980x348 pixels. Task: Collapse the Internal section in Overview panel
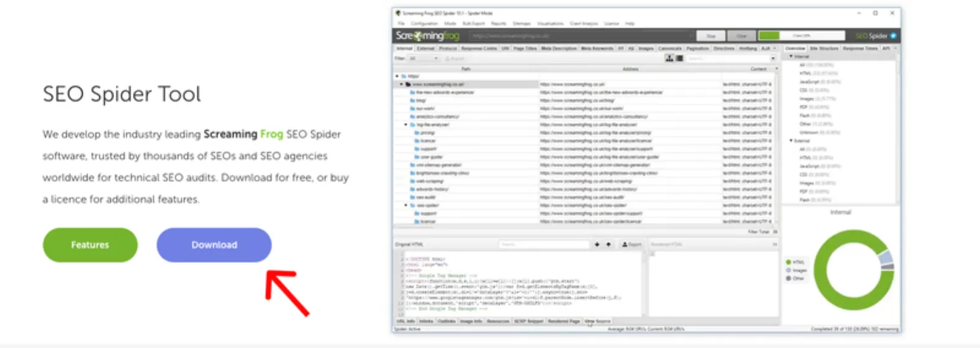pyautogui.click(x=791, y=56)
